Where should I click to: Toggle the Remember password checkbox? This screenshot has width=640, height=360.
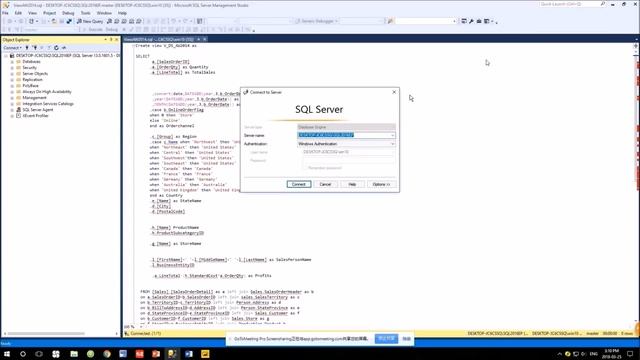pos(305,168)
